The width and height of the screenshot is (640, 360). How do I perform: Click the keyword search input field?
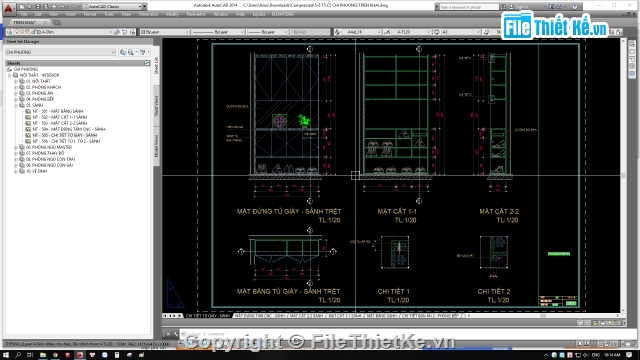(x=469, y=7)
